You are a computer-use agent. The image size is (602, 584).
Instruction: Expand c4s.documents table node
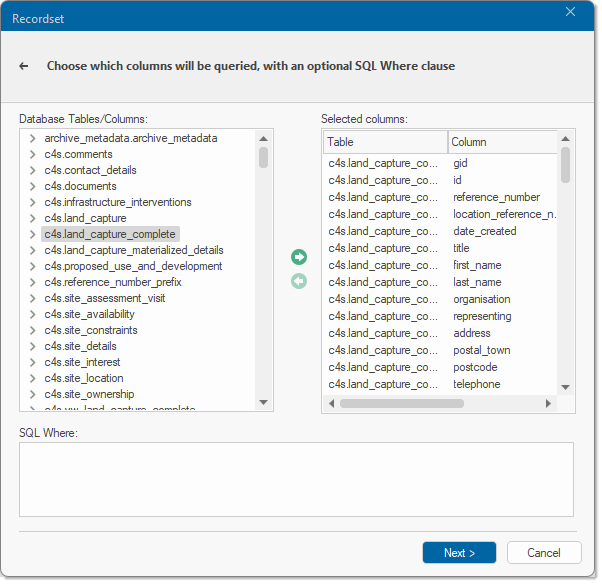(33, 186)
